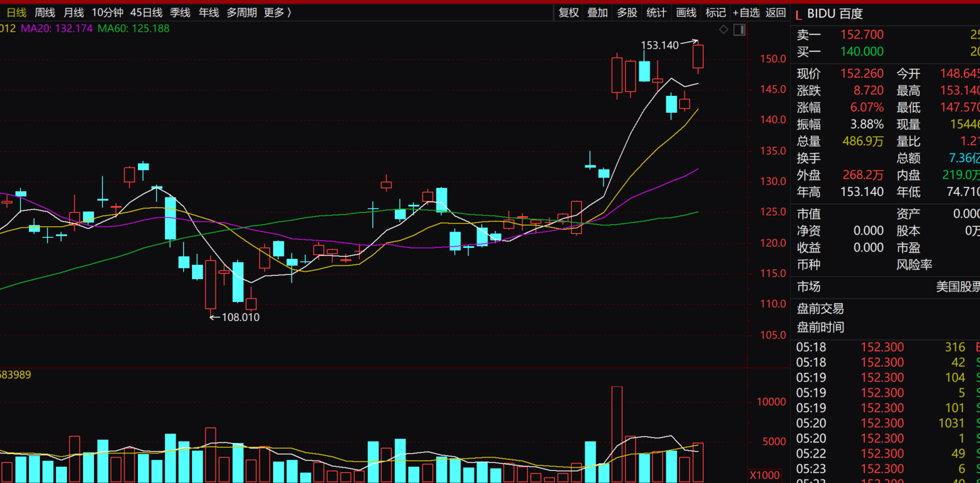Expand the 更多 period options
Screen dimensions: 980x483
(278, 12)
